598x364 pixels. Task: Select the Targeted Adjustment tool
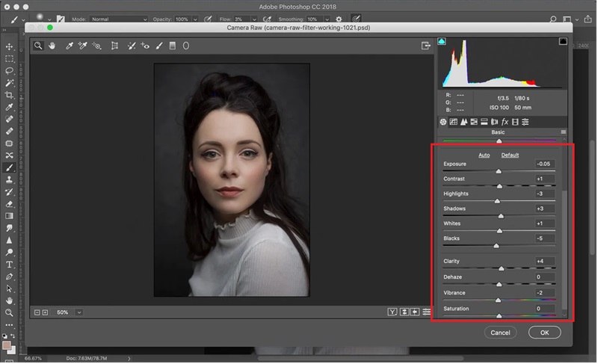coord(97,46)
